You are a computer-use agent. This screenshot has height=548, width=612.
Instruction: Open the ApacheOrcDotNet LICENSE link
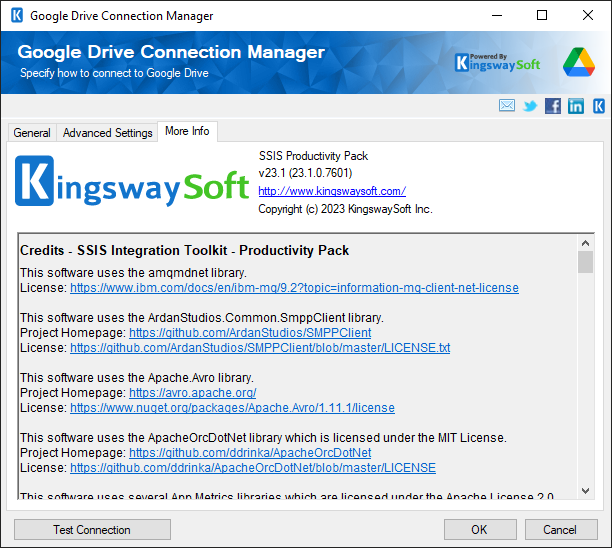(x=253, y=468)
